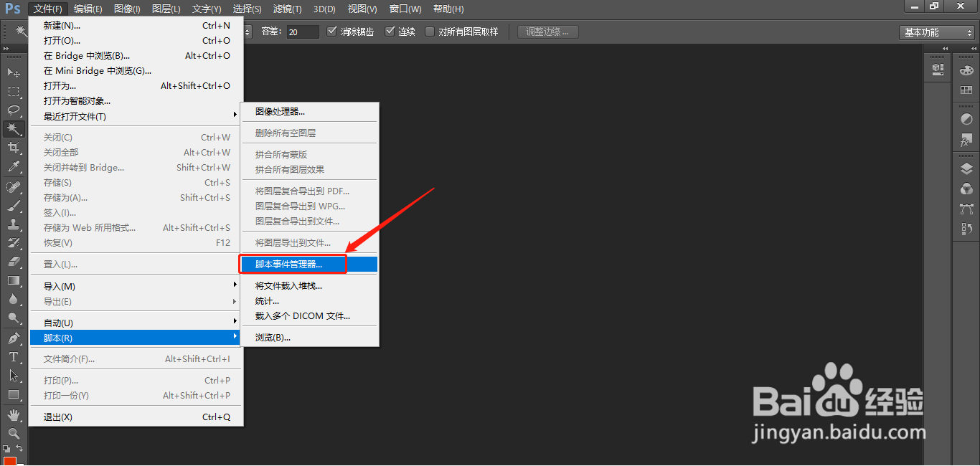Select the Clone Stamp tool
Image resolution: width=980 pixels, height=466 pixels.
14,223
